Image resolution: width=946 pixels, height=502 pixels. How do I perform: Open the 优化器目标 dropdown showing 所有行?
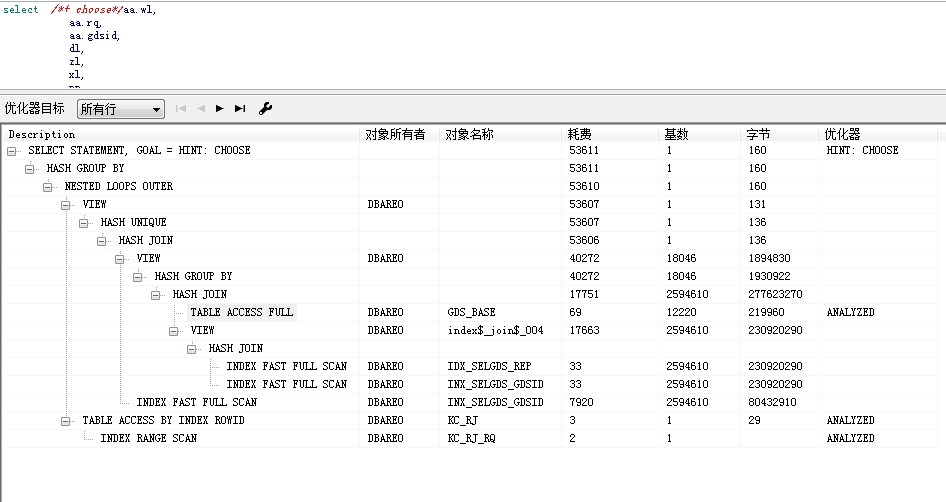tap(121, 109)
